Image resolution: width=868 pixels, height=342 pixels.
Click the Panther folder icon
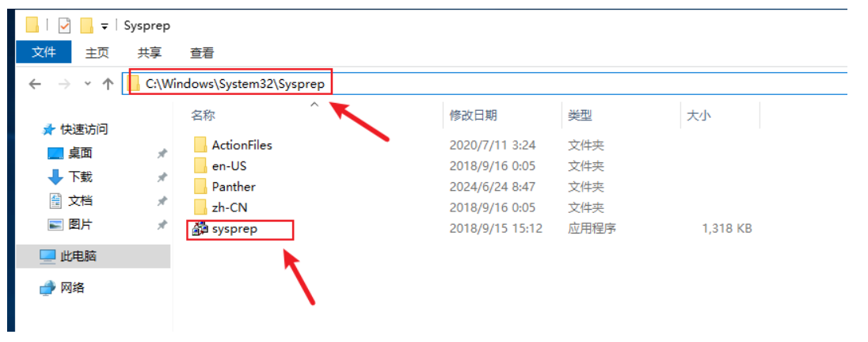(200, 187)
